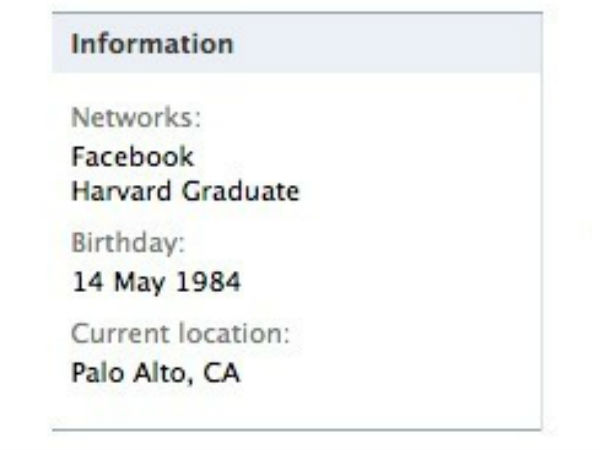Viewport: 600px width, 450px height.
Task: Select the birthday date 14 May 1984
Action: (156, 282)
